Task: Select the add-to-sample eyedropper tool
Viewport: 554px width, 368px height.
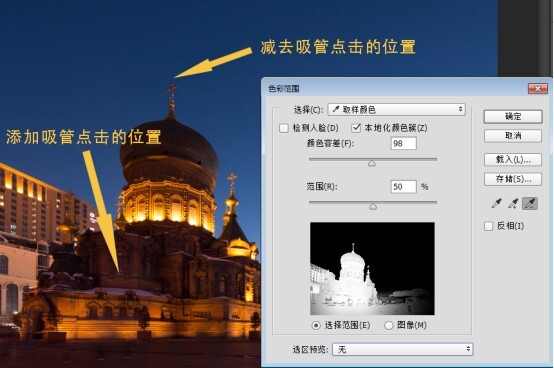Action: pos(513,203)
